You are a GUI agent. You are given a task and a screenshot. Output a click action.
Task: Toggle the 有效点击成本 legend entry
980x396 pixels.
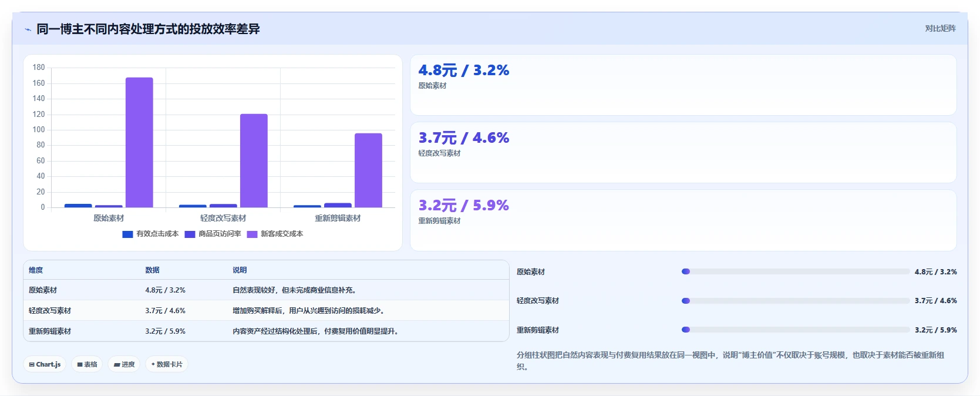tap(150, 234)
